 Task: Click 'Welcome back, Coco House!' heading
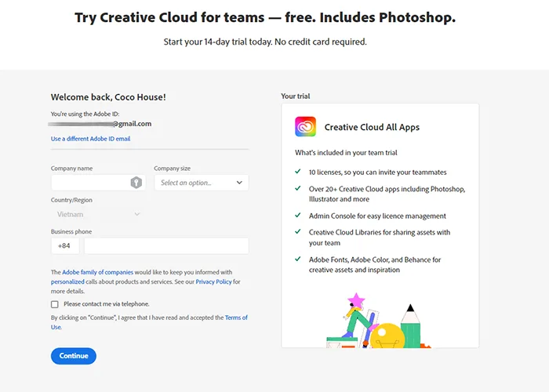[x=108, y=97]
